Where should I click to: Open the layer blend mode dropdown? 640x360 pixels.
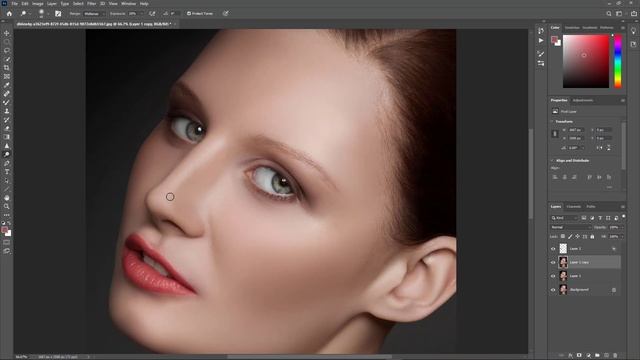click(x=571, y=227)
